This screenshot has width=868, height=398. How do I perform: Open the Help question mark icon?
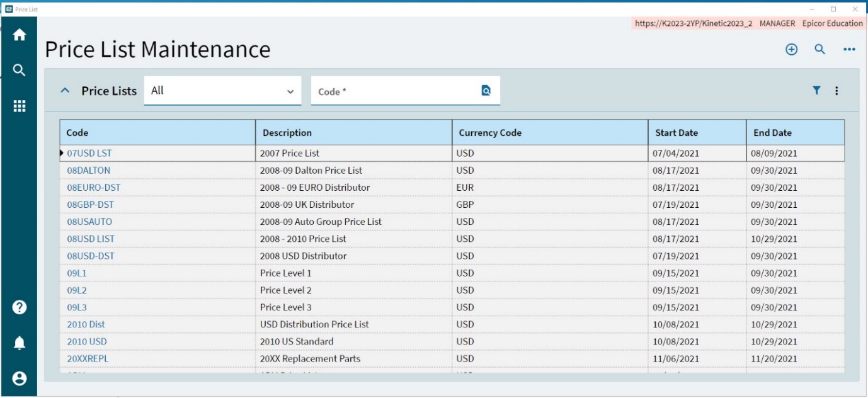coord(20,307)
